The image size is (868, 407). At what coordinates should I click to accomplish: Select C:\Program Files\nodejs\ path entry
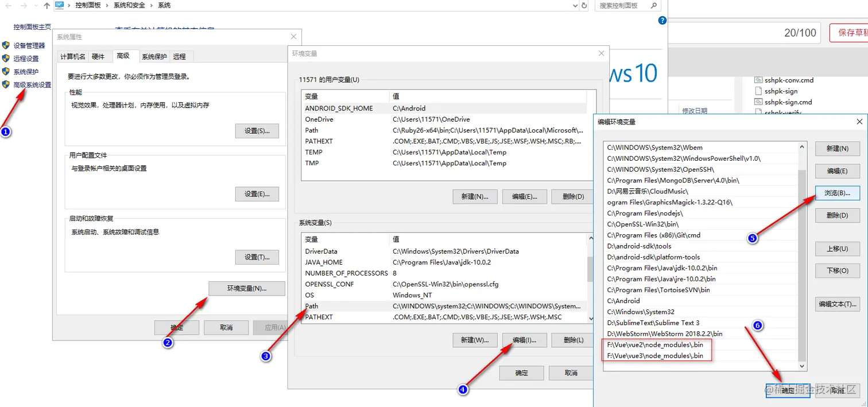(702, 213)
